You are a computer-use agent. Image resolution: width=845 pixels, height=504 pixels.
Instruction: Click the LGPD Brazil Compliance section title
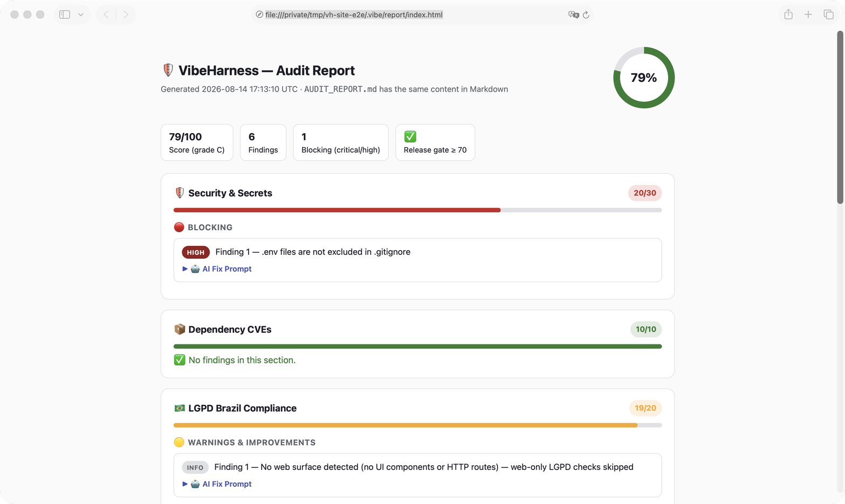coord(242,408)
